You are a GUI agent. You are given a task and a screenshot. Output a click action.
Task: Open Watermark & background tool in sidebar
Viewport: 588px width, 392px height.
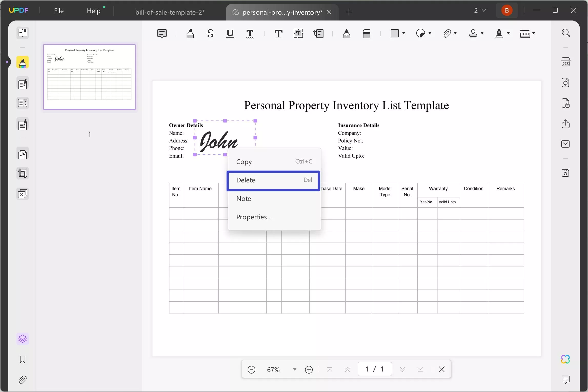tap(23, 194)
